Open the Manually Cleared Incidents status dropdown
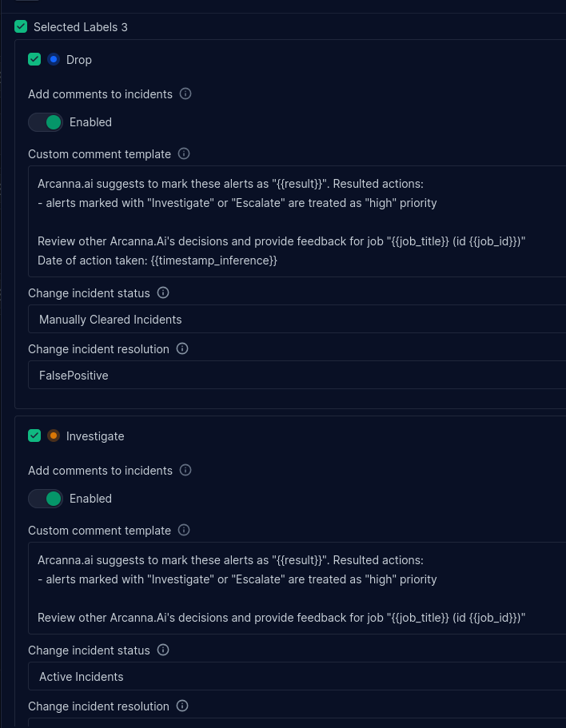Screen dimensions: 566x728 tap(297, 319)
